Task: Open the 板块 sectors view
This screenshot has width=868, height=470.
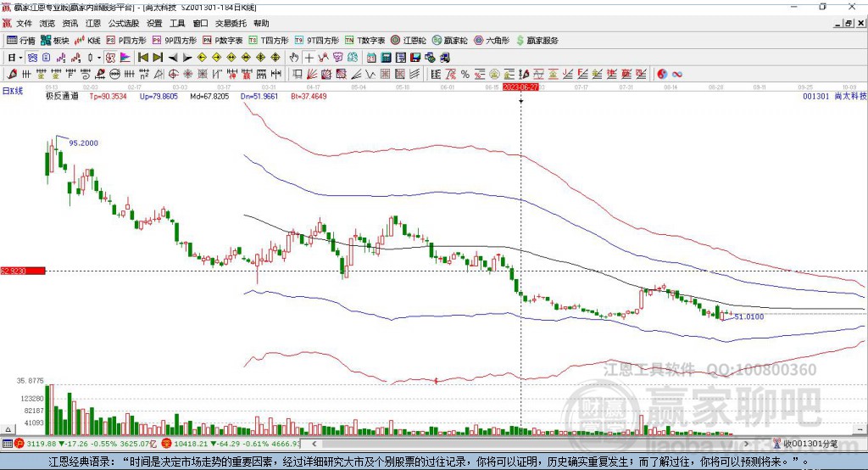Action: (x=55, y=41)
